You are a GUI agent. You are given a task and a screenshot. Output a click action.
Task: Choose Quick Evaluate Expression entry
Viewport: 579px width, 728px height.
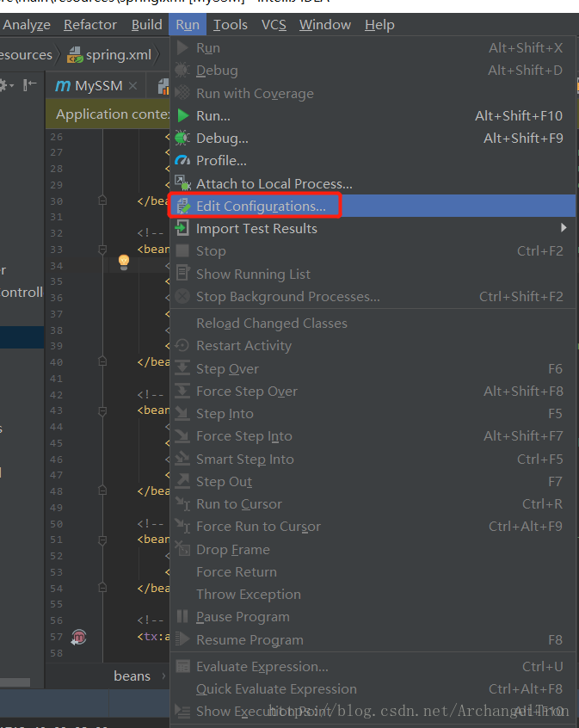[x=372, y=689]
